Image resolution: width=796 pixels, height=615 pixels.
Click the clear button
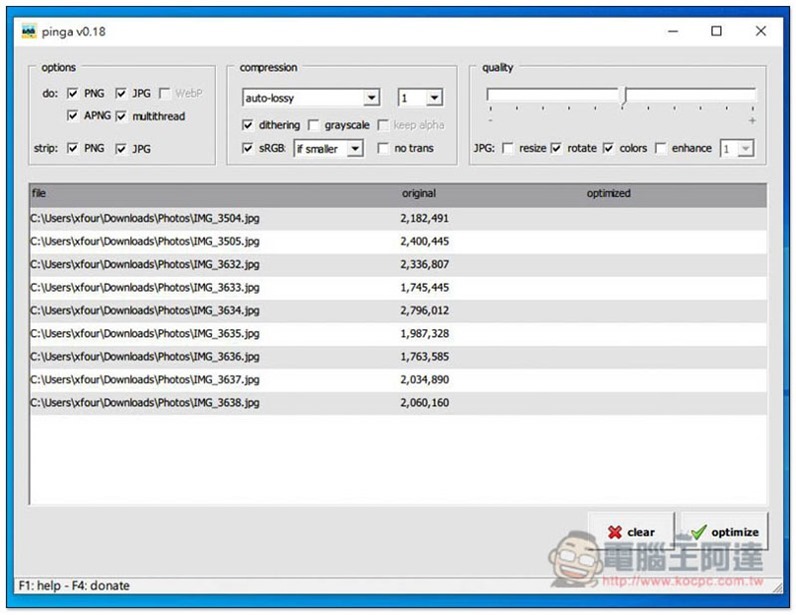pos(631,532)
